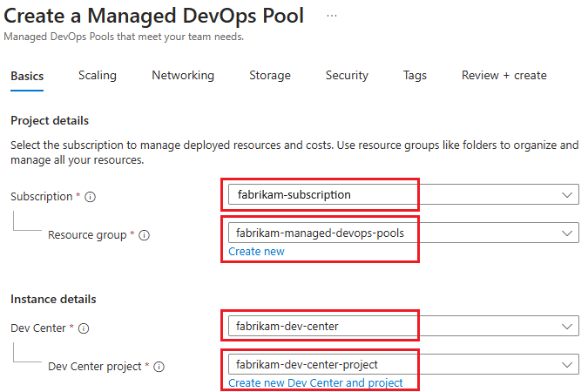Click the fabrikam-subscription field text
Viewport: 588px width, 392px height.
click(x=294, y=194)
